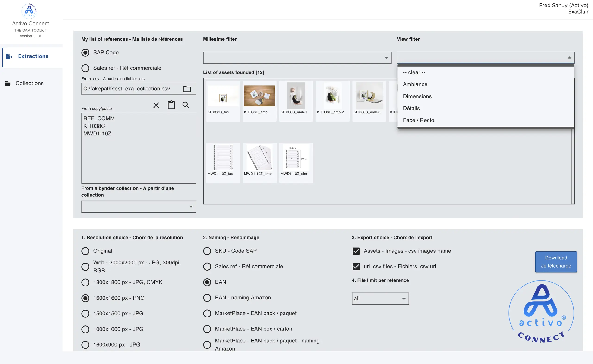Select Ambiance in the View filter list
This screenshot has width=593, height=364.
click(x=415, y=84)
